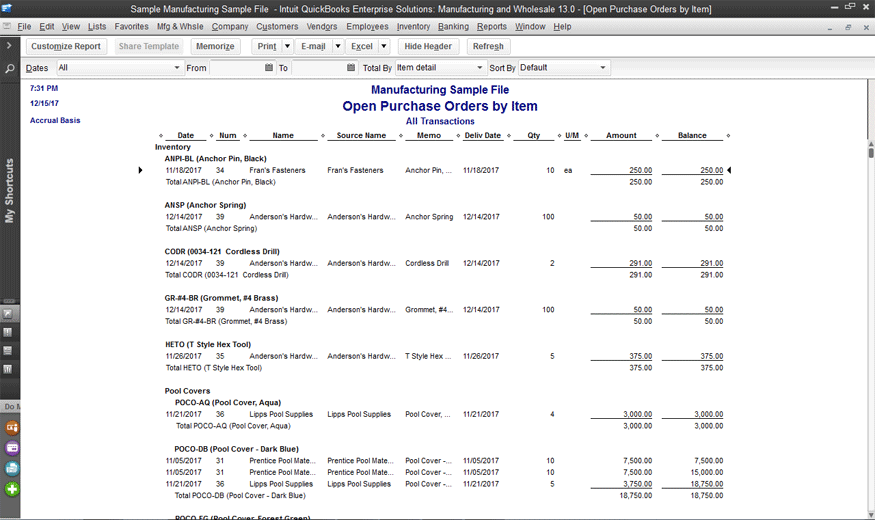Open the Mfg & Whsle menu
Viewport: 875px width, 520px height.
coord(180,26)
